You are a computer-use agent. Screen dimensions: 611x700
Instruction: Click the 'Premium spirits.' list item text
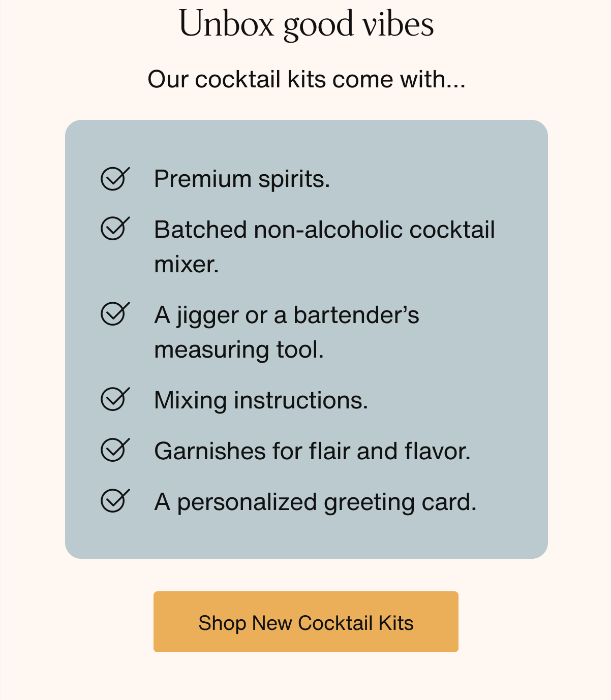(242, 179)
